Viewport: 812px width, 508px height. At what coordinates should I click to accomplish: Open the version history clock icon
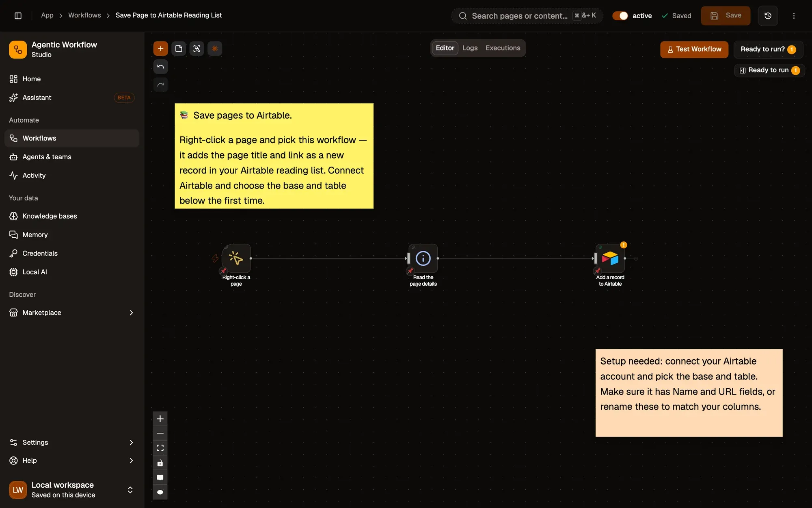point(768,15)
